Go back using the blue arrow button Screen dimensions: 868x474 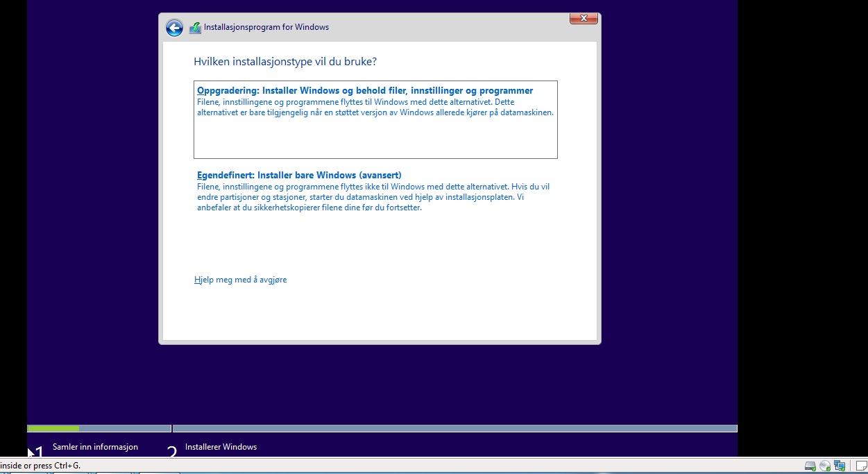174,28
